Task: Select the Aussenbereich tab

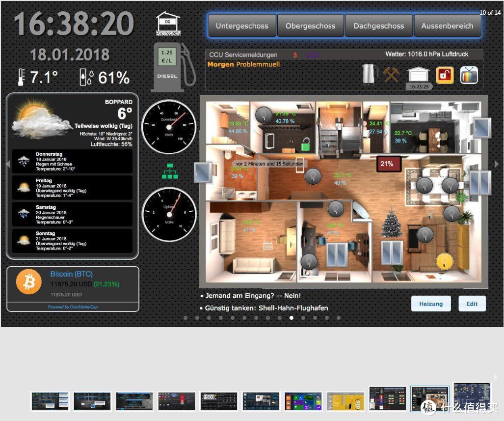Action: coord(447,26)
